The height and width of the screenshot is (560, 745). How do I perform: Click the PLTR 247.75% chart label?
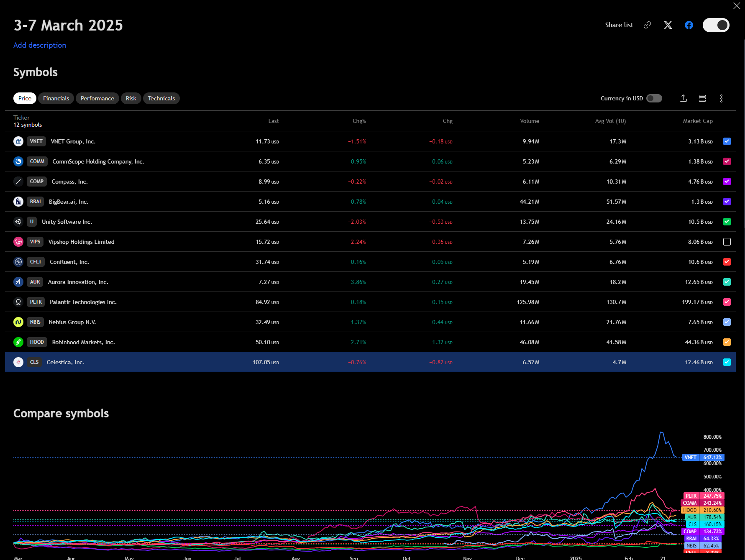pos(703,496)
